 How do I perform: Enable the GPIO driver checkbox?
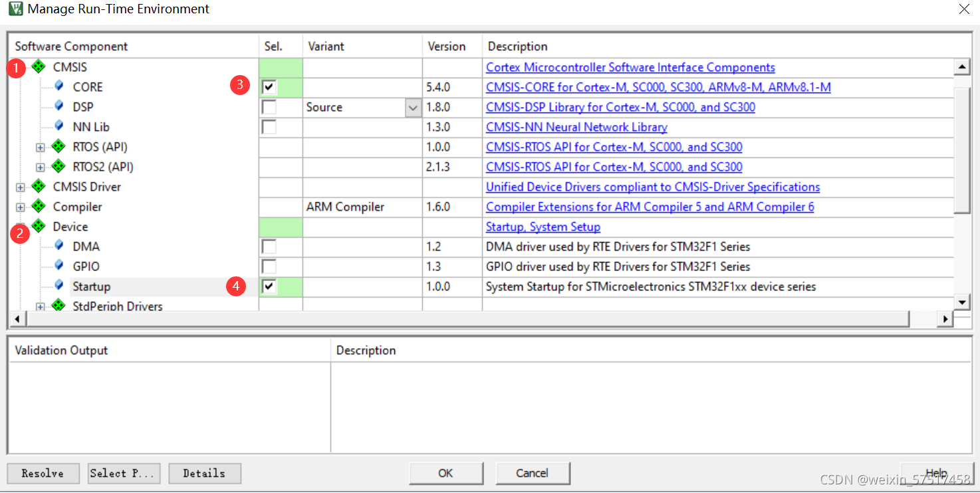269,266
